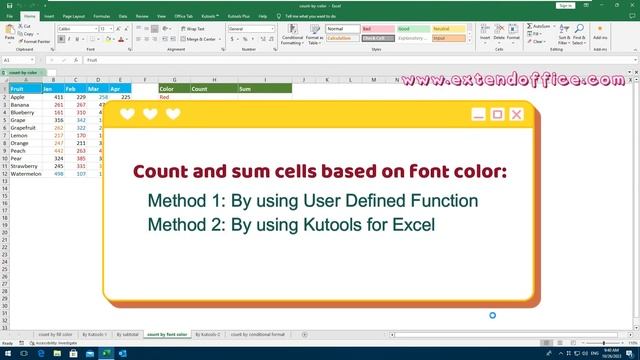This screenshot has width=640, height=360.
Task: Click the Decrease Font Size icon
Action: pos(126,29)
